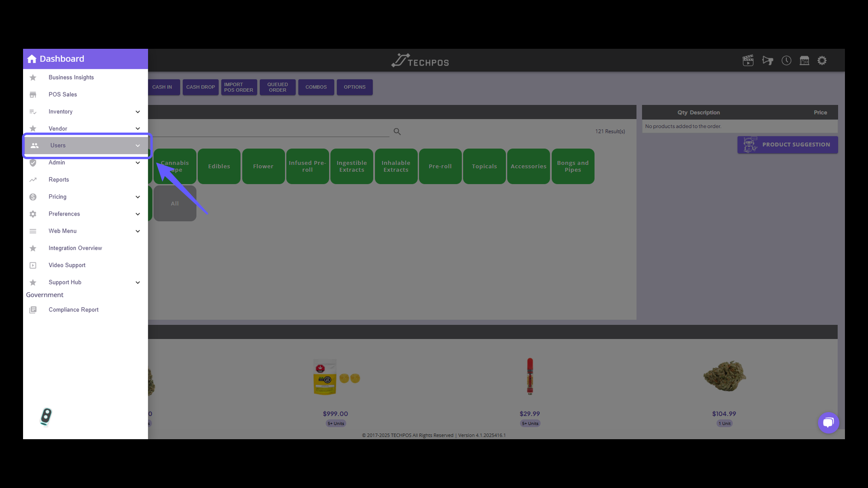Expand the Users menu chevron

point(137,145)
